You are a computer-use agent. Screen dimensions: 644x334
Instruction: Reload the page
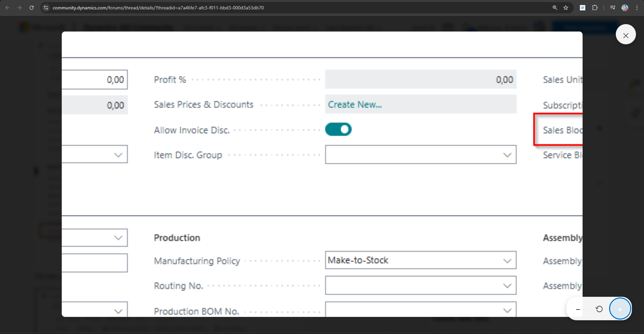32,7
